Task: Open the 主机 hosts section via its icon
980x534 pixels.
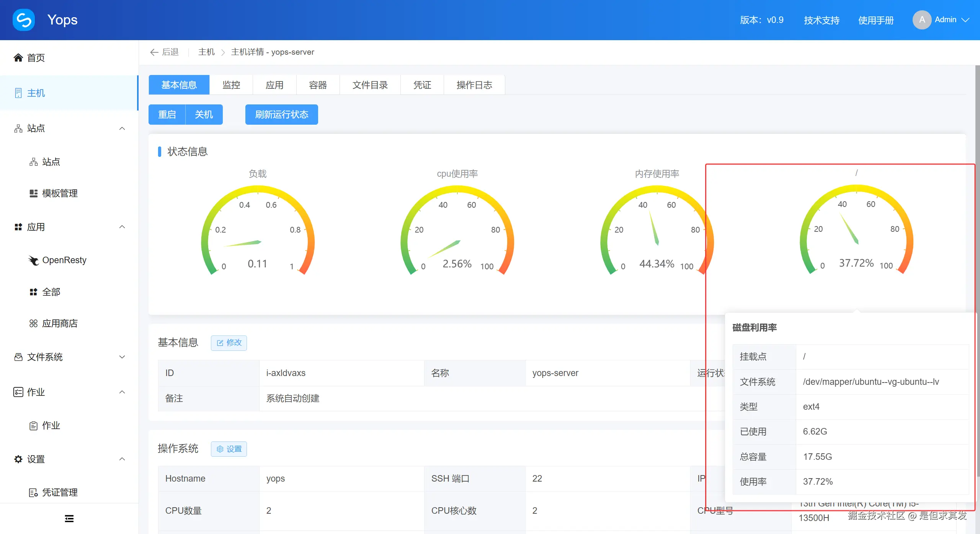Action: [x=18, y=93]
